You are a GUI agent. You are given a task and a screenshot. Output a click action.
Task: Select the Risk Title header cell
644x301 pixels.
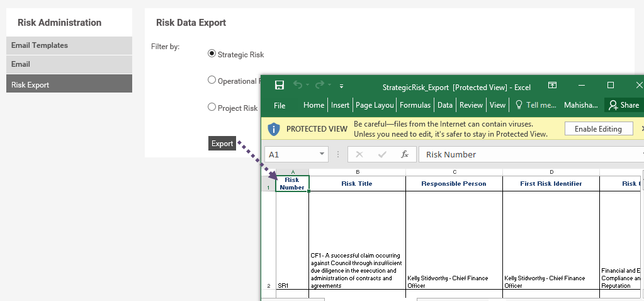point(358,183)
